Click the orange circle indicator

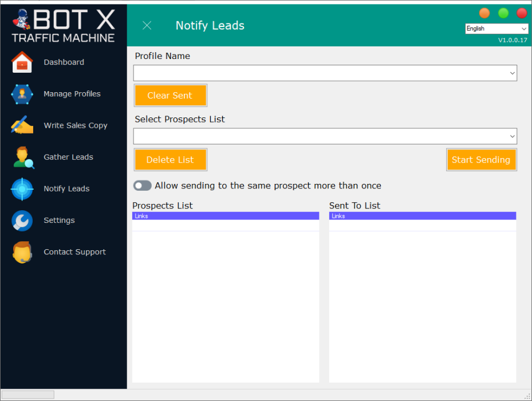click(484, 12)
